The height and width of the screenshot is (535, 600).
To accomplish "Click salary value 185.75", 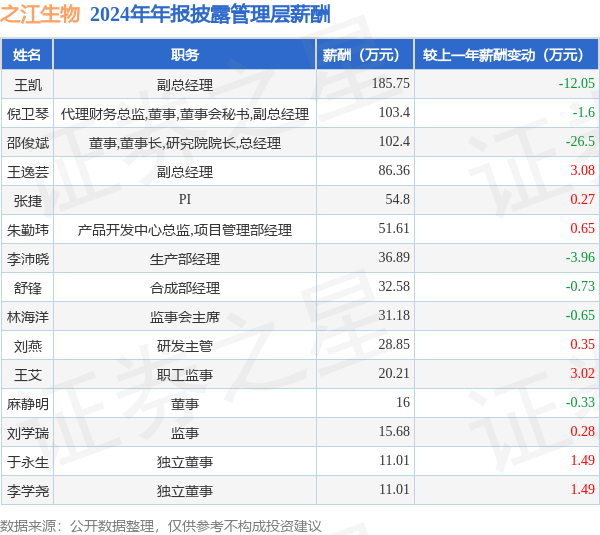I will (x=391, y=83).
